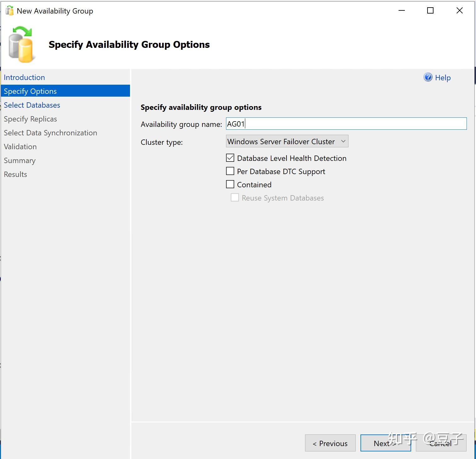Select the Introduction step
The height and width of the screenshot is (459, 476).
[24, 77]
